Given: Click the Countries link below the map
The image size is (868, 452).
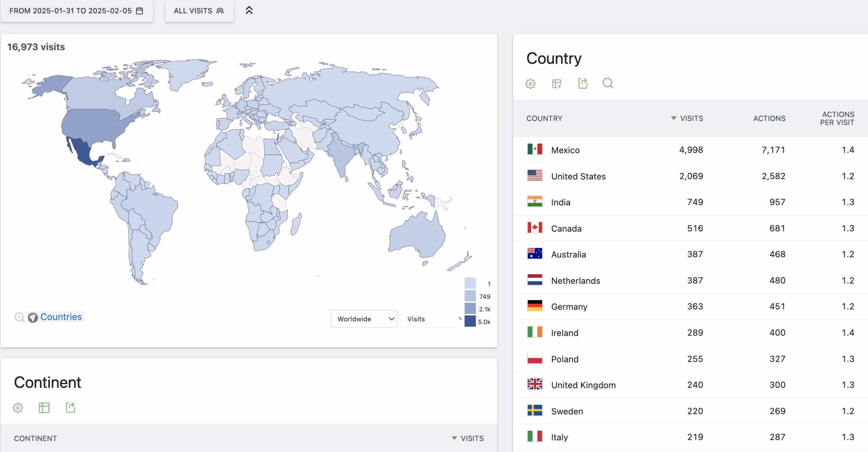Looking at the screenshot, I should 61,317.
